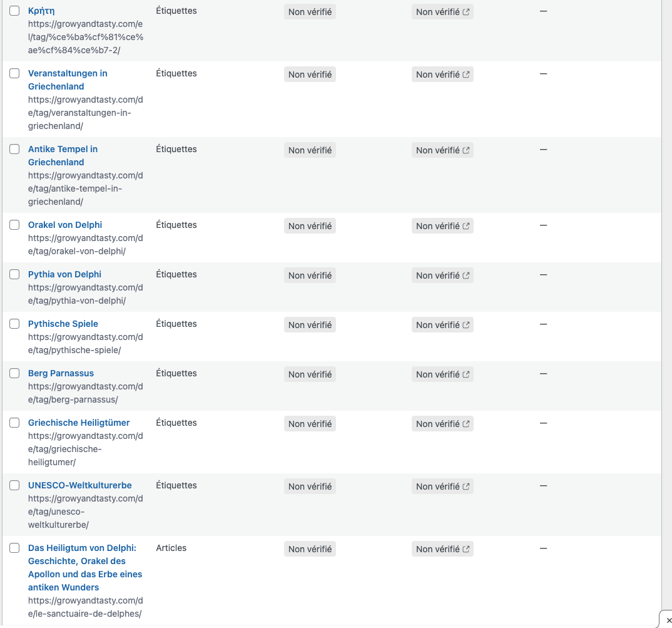The image size is (672, 628).
Task: Click first Non vérifié badge in Veranstaltungen row
Action: (x=310, y=75)
